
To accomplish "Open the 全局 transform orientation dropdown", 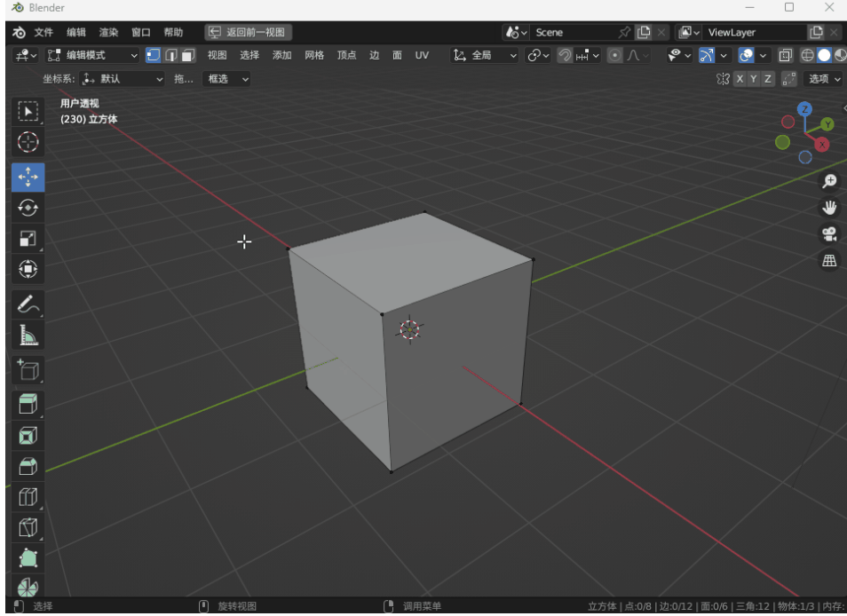I will pos(485,55).
